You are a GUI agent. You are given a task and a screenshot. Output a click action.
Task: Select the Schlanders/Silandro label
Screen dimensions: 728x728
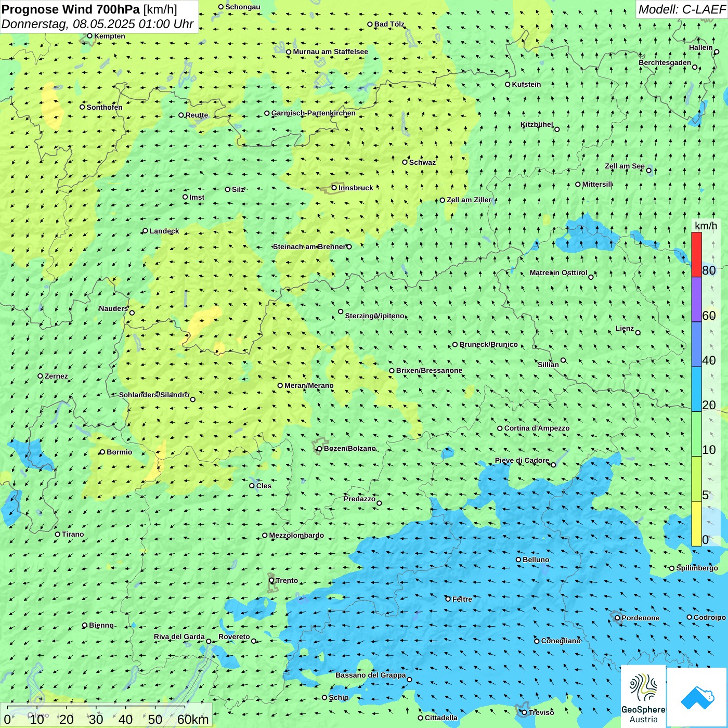click(154, 395)
